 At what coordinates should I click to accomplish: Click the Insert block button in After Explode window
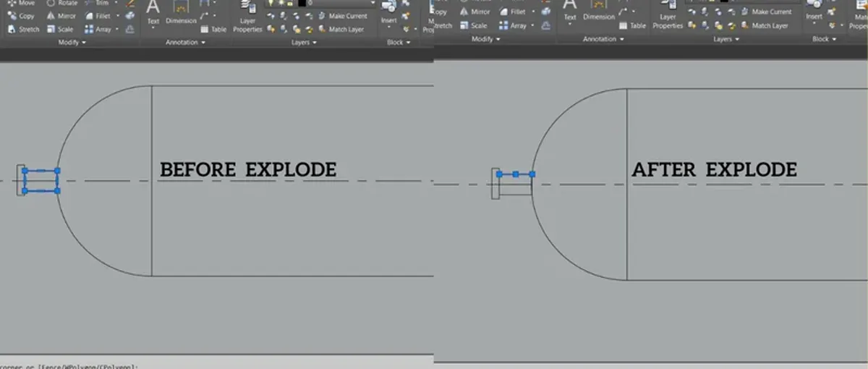click(x=814, y=9)
